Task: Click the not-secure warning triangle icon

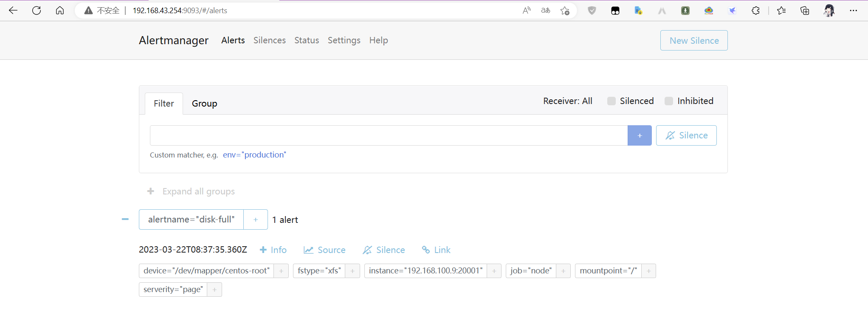Action: click(x=88, y=11)
